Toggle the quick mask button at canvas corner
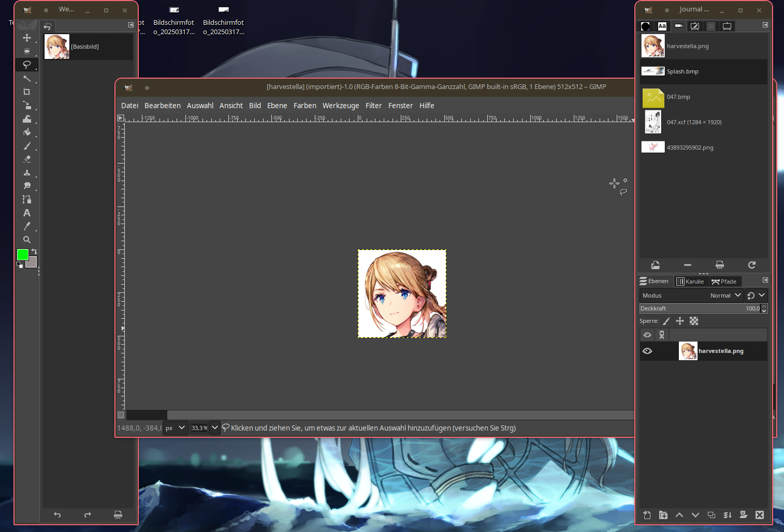 pyautogui.click(x=121, y=415)
